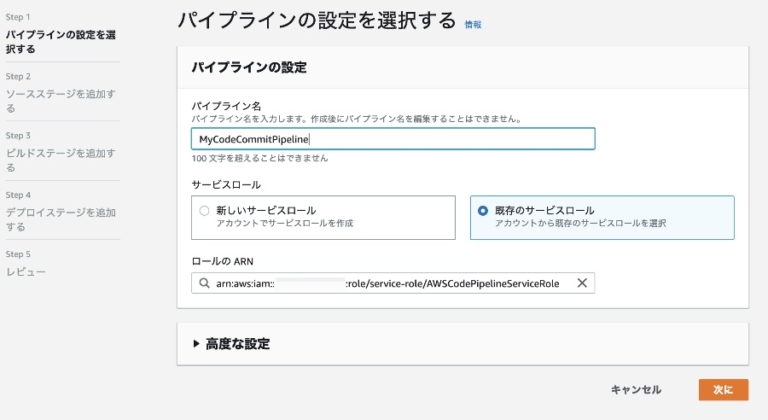The width and height of the screenshot is (768, 420).
Task: Click the 次に button
Action: pos(723,390)
